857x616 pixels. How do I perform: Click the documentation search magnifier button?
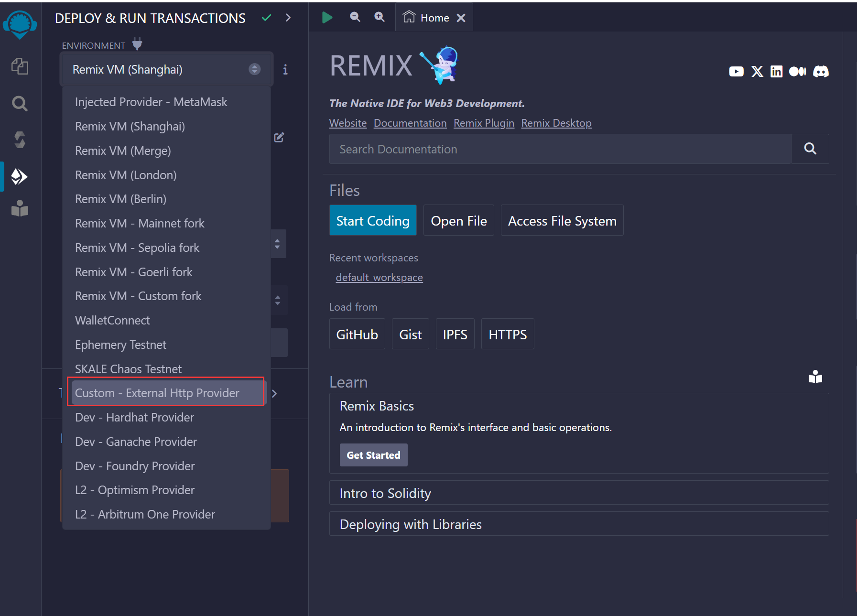pyautogui.click(x=810, y=149)
